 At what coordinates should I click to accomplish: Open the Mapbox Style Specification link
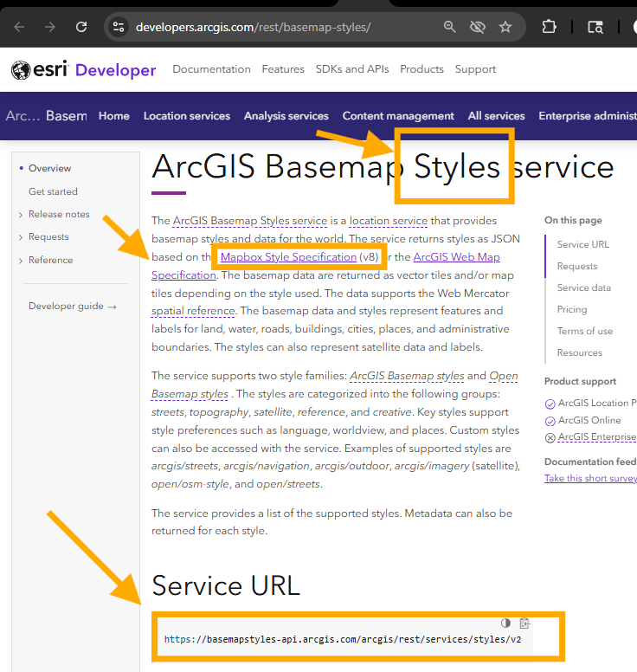tap(288, 256)
